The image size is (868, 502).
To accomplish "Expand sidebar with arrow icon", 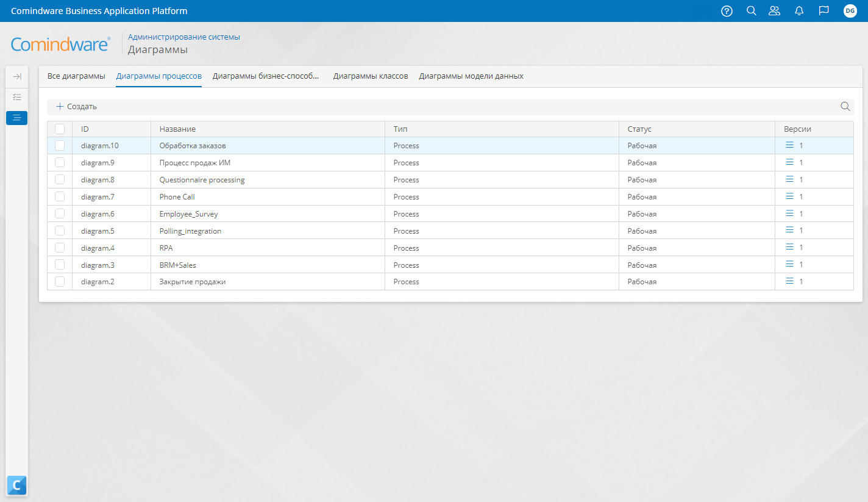I will (x=17, y=76).
